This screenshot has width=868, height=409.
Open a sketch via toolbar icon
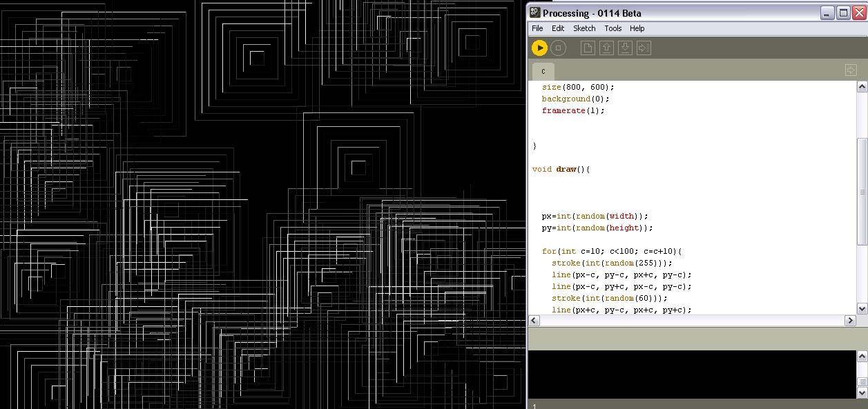(606, 48)
